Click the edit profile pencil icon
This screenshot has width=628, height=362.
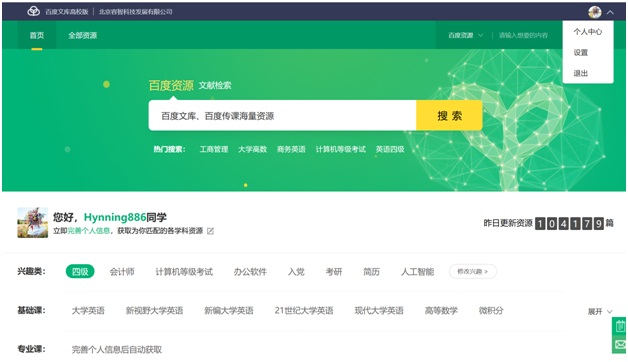210,231
